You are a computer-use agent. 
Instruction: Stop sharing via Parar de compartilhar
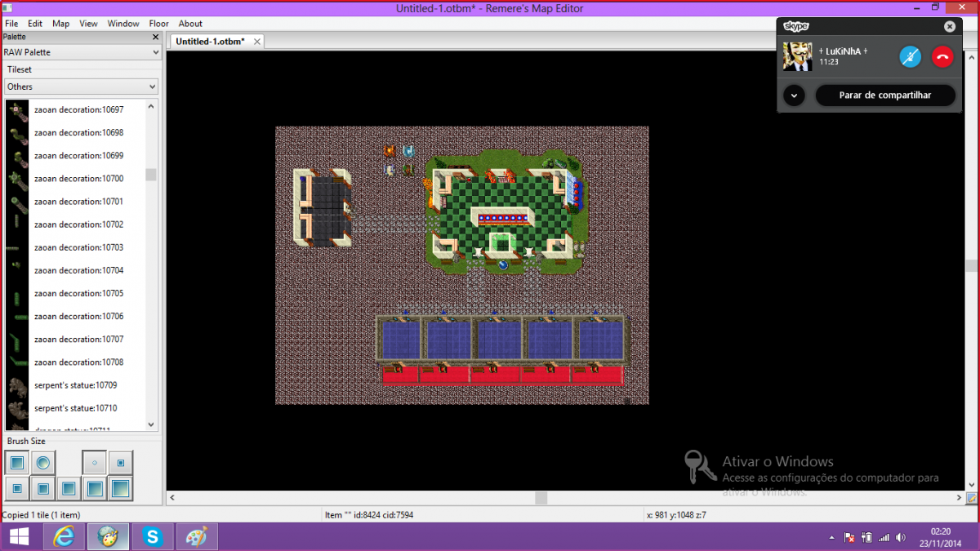[885, 96]
